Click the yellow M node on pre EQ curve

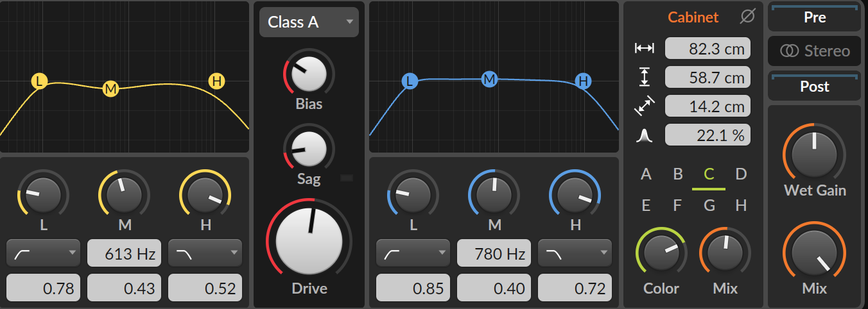tap(111, 88)
